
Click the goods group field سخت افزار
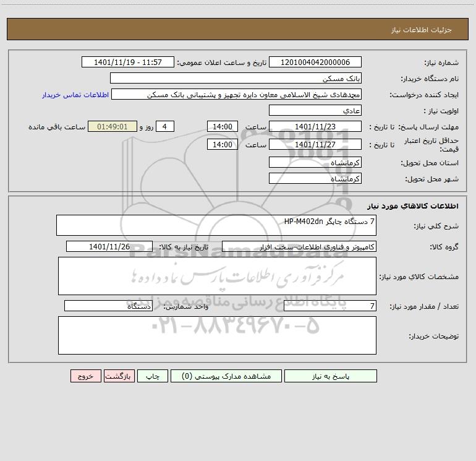pos(299,246)
